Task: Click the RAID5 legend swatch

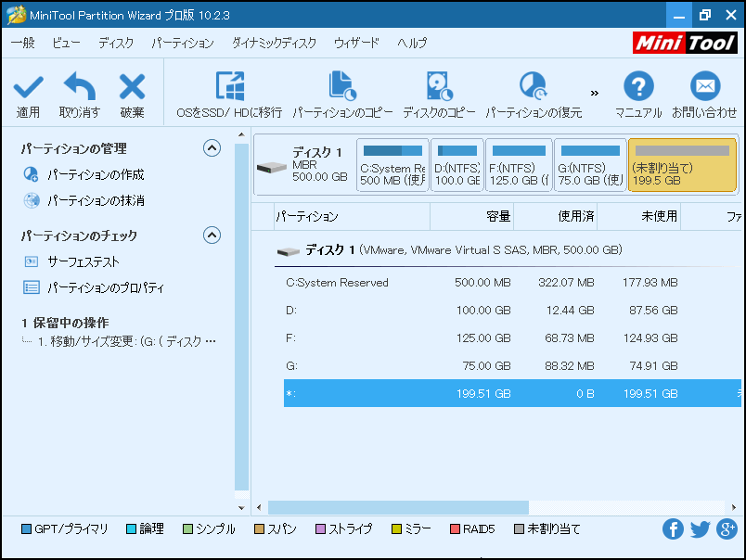Action: coord(456,528)
